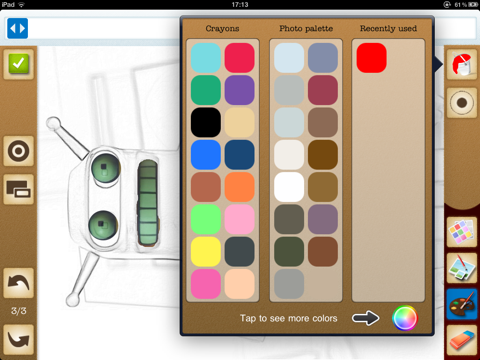Select the orange crayon
Viewport: 480px width, 360px height.
click(x=239, y=187)
